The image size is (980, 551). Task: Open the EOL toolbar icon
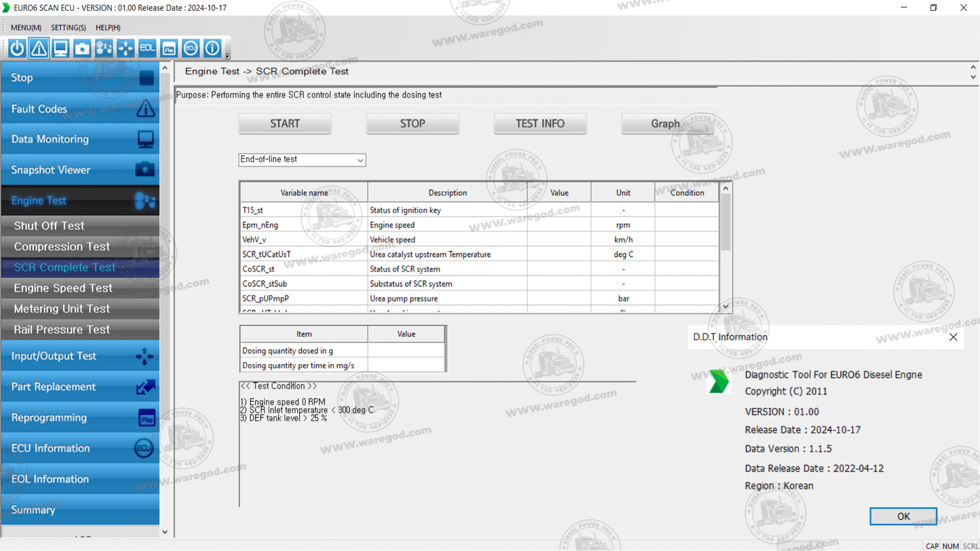(x=146, y=47)
